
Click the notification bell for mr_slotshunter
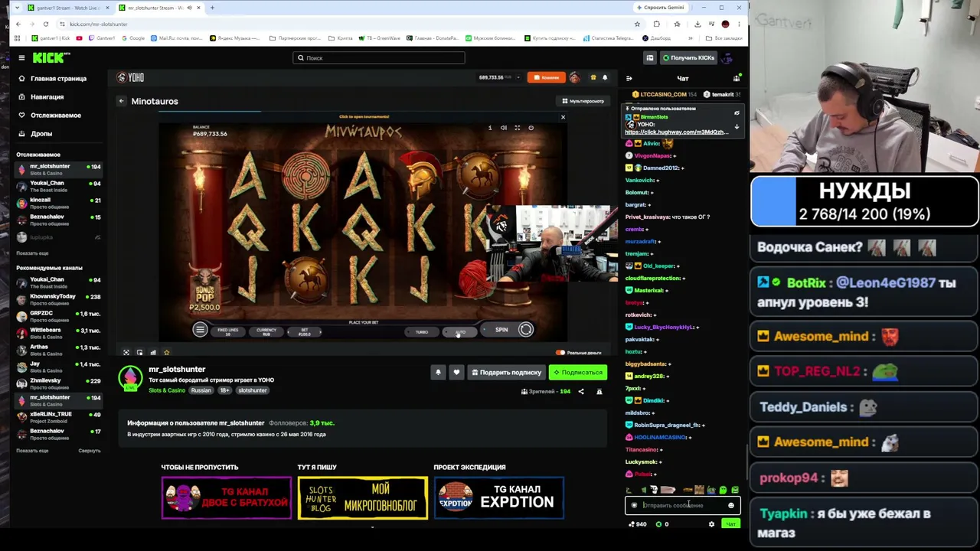[x=438, y=373]
